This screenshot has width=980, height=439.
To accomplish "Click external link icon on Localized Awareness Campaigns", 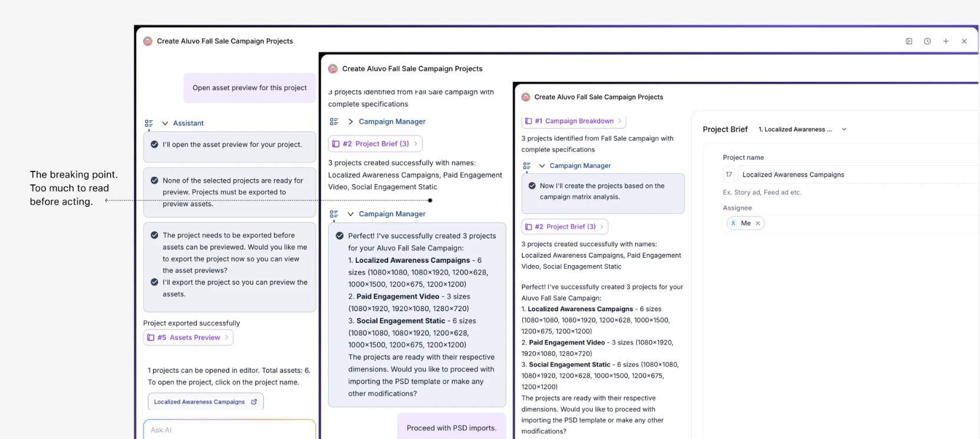I will point(254,402).
